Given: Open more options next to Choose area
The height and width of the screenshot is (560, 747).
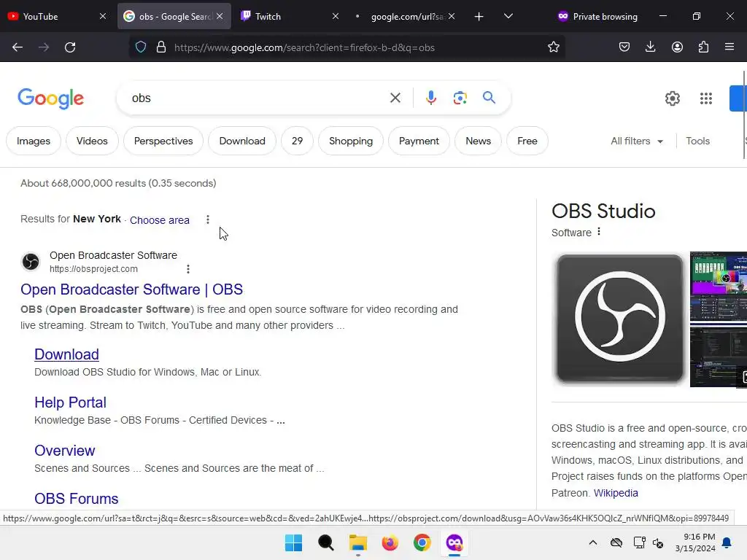Looking at the screenshot, I should click(x=207, y=219).
